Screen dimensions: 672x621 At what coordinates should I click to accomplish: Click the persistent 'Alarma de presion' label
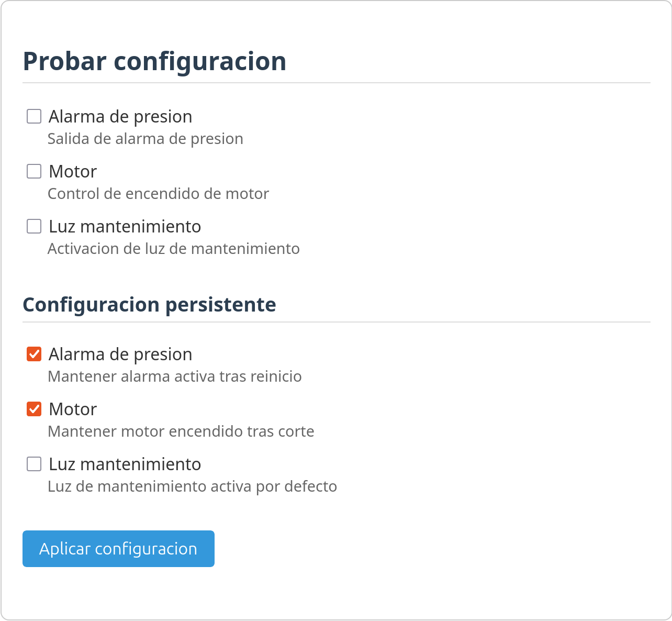120,354
